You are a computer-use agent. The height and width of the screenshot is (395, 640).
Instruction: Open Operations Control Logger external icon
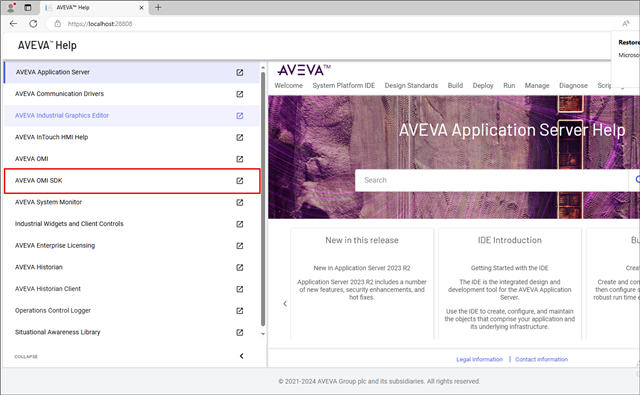(240, 311)
